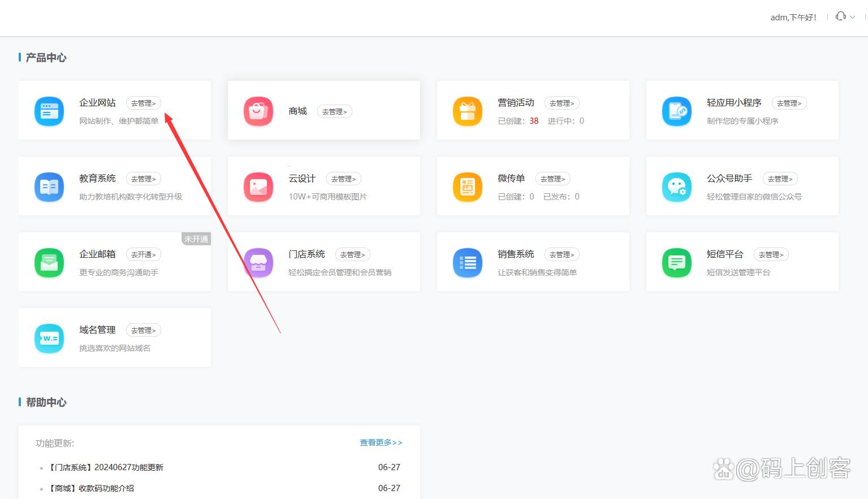Click 10W+可商用模板图片 description
Viewport: 868px width, 499px height.
328,197
